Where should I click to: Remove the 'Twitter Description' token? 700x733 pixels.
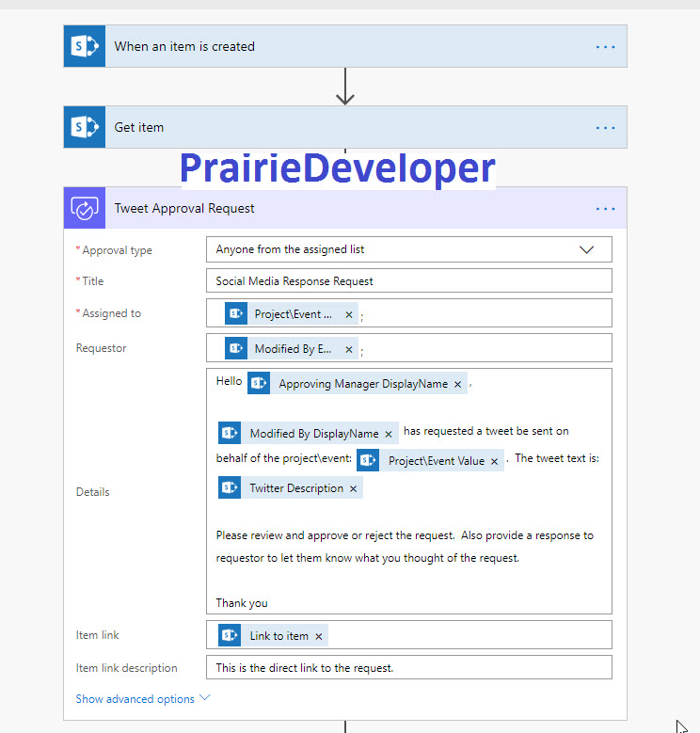(x=353, y=489)
